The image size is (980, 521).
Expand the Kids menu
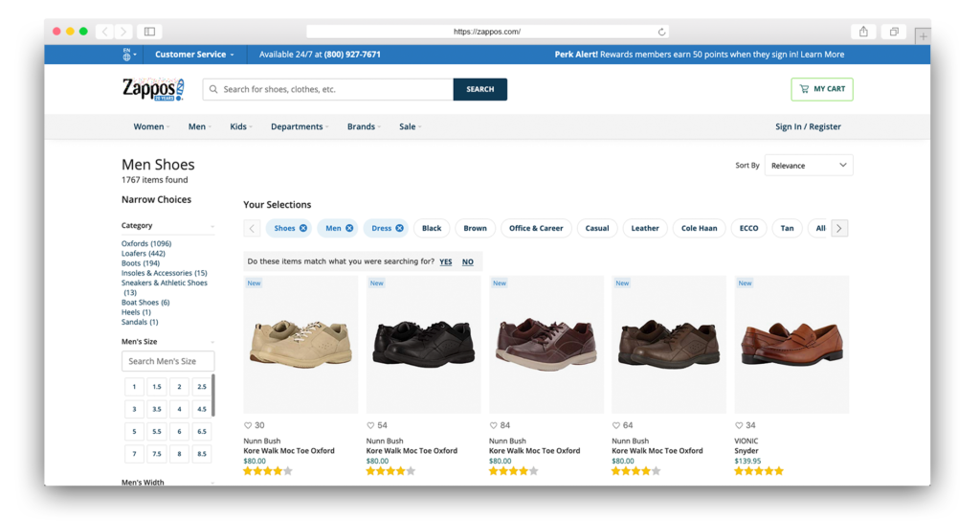click(240, 127)
